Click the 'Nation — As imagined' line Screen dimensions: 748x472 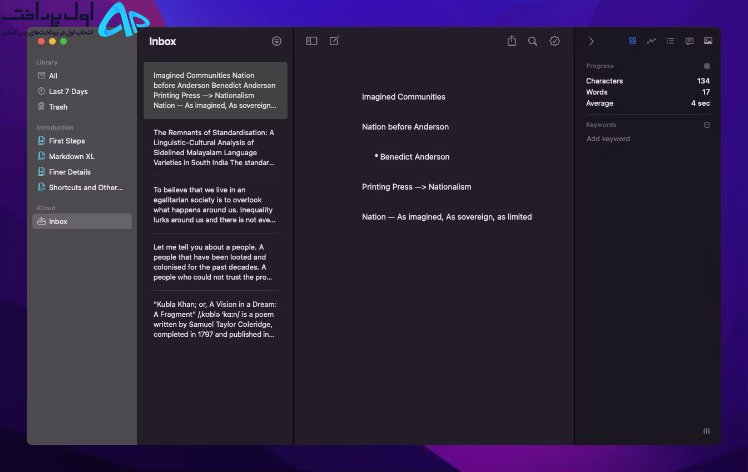pos(447,217)
